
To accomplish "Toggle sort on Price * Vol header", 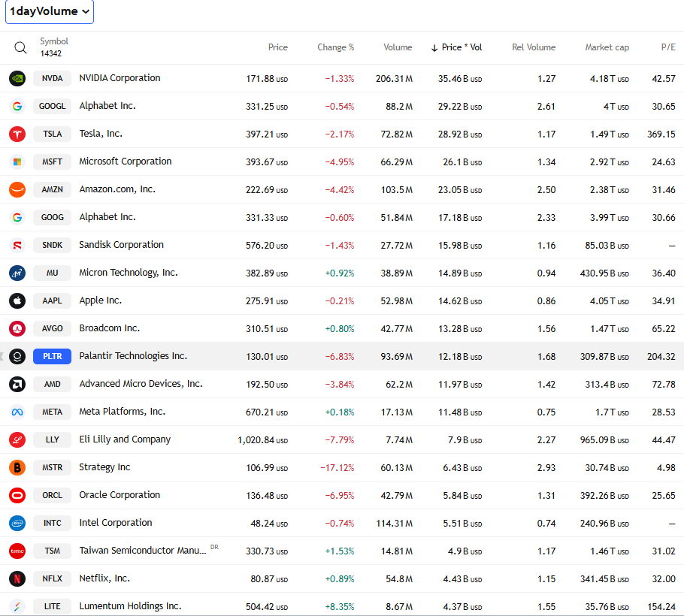I will pyautogui.click(x=456, y=47).
